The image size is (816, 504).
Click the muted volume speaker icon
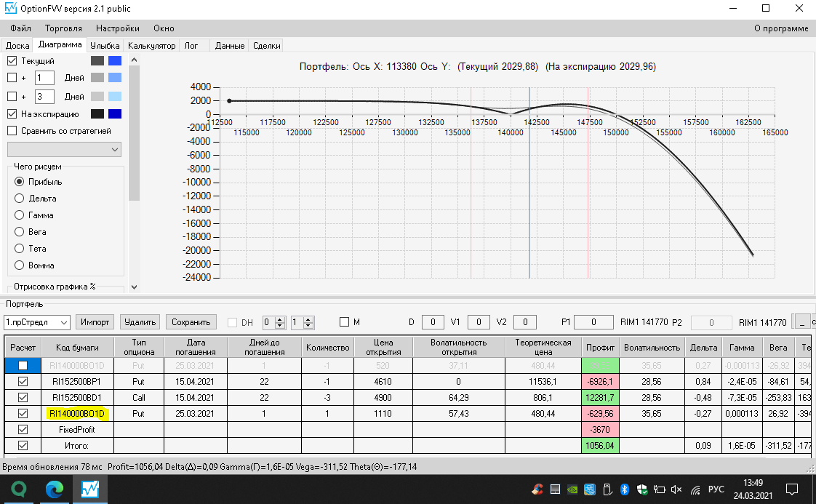[676, 489]
